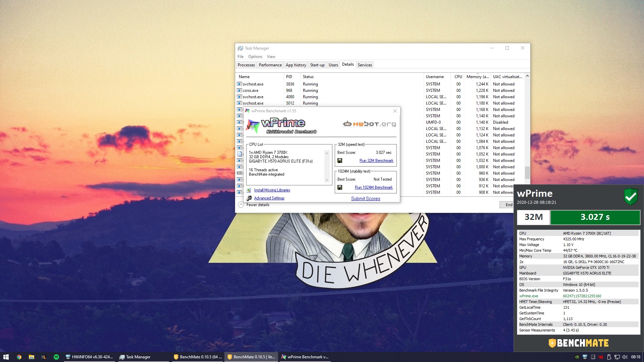Click the Advanced Settings wrench icon
Image resolution: width=644 pixels, height=362 pixels.
click(x=249, y=198)
